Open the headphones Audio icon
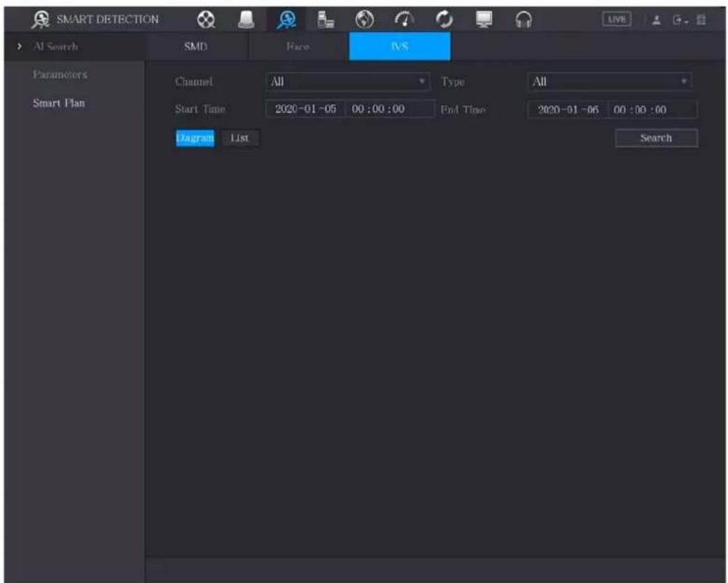The image size is (728, 583). click(524, 20)
